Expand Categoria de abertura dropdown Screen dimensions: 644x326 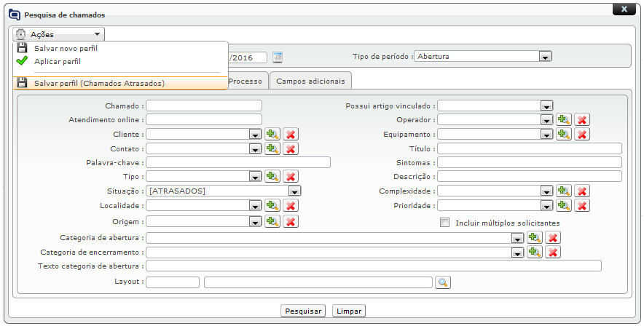[x=517, y=238]
